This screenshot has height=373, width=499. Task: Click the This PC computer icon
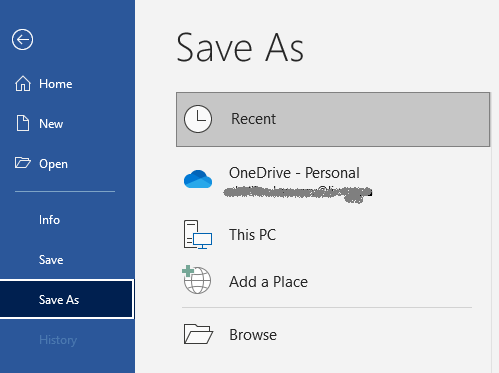[x=198, y=234]
